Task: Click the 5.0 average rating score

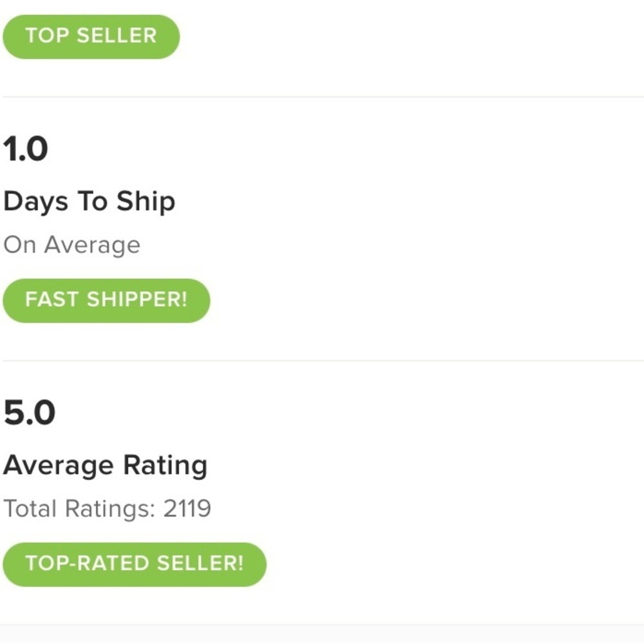Action: tap(29, 413)
